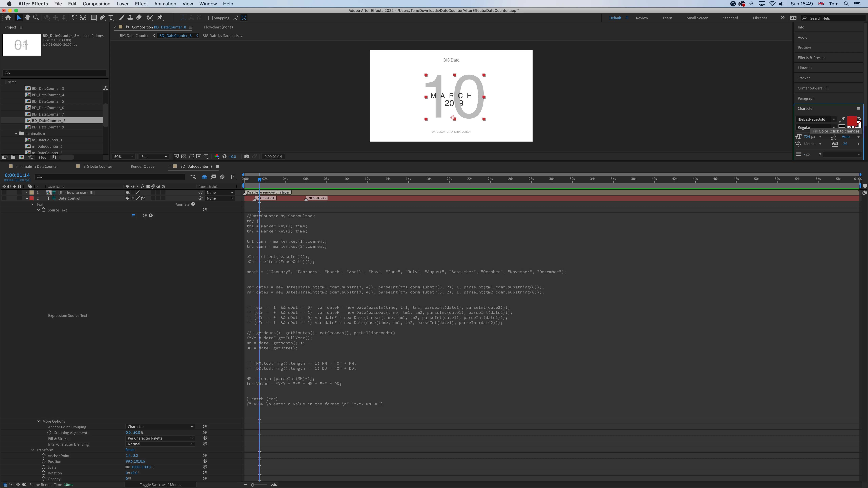Switch to BIG Date Counter timeline tab
The width and height of the screenshot is (868, 488).
pos(97,166)
